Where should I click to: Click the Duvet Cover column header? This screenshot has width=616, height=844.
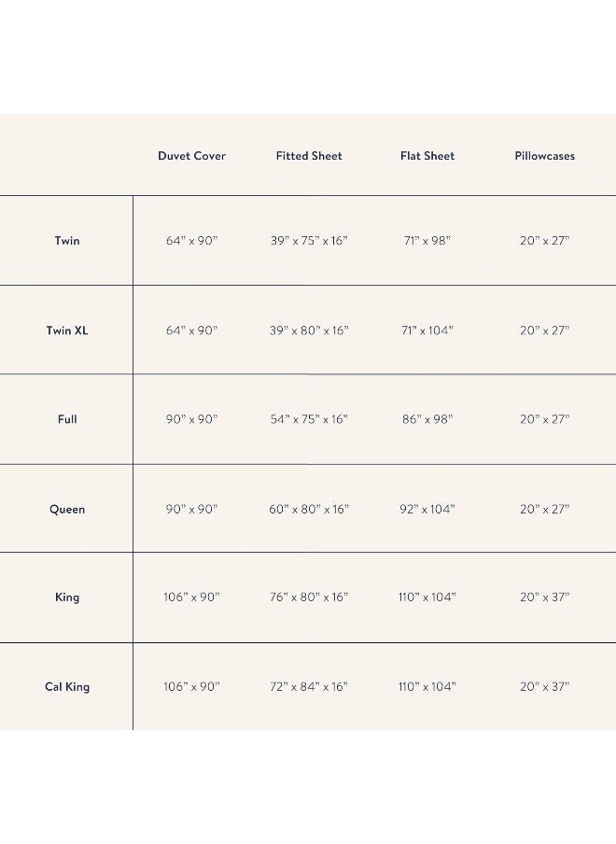(191, 156)
